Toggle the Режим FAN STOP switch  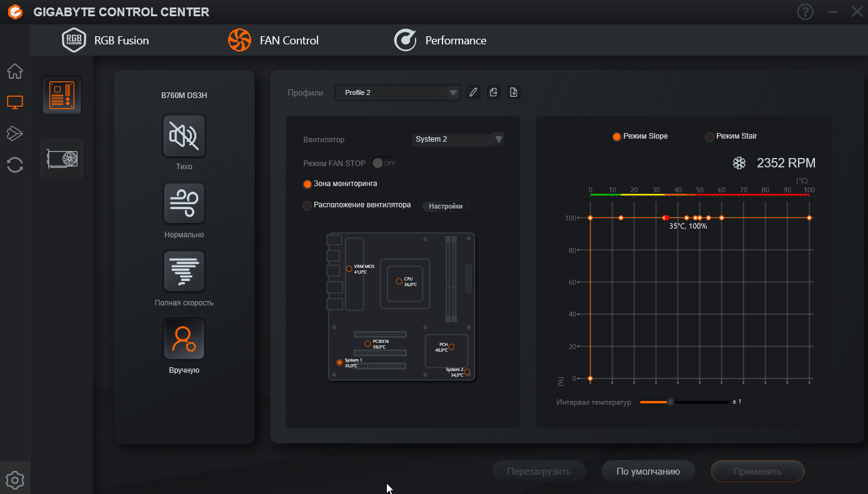click(x=384, y=163)
